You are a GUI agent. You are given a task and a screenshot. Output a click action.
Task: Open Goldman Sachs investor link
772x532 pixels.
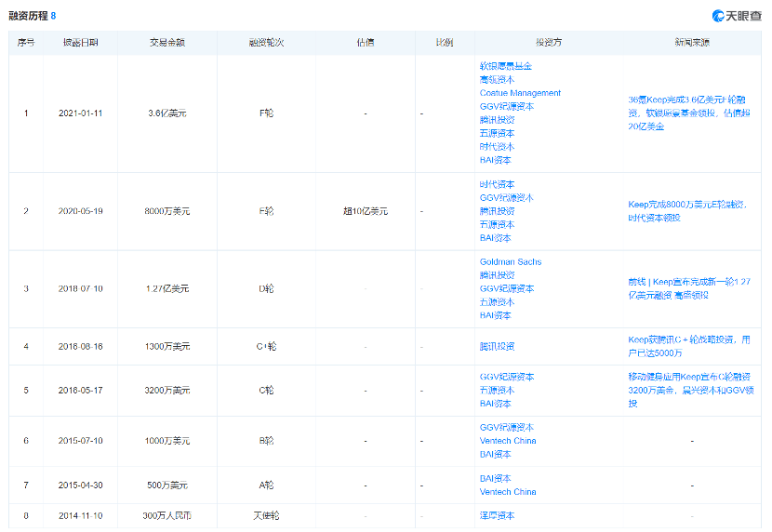coord(511,262)
